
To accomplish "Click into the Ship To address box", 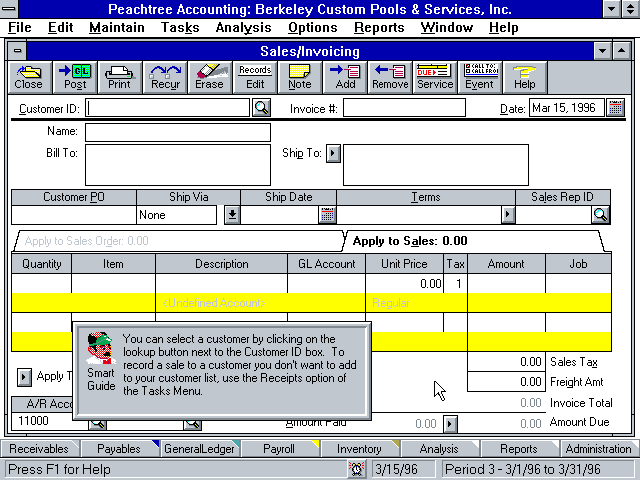I will 436,165.
